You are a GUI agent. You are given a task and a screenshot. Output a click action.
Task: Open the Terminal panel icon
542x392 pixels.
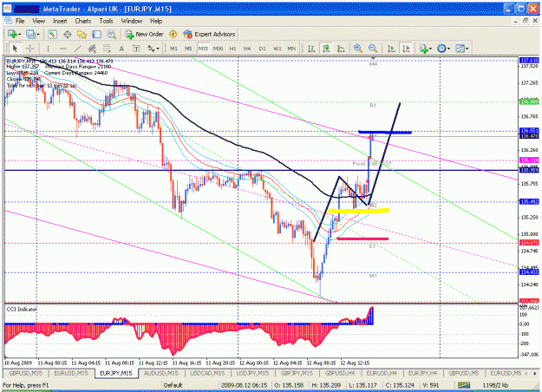pyautogui.click(x=96, y=34)
